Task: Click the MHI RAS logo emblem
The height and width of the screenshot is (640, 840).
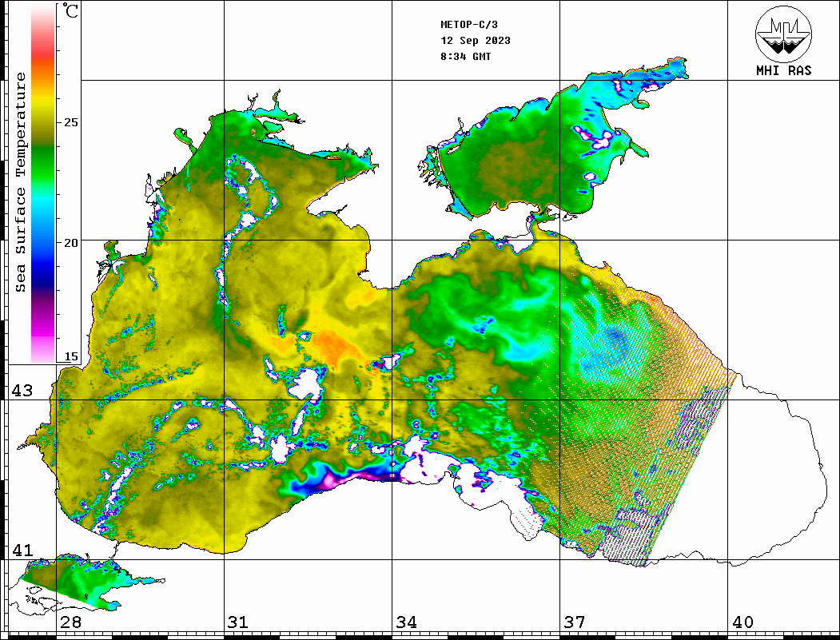Action: pos(783,34)
